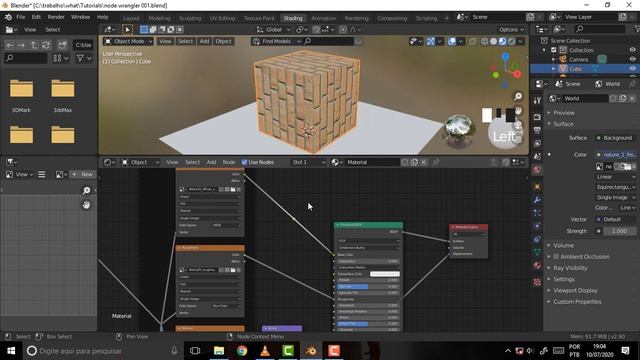
Task: Open the Texture properties tab icon
Action: 537,282
